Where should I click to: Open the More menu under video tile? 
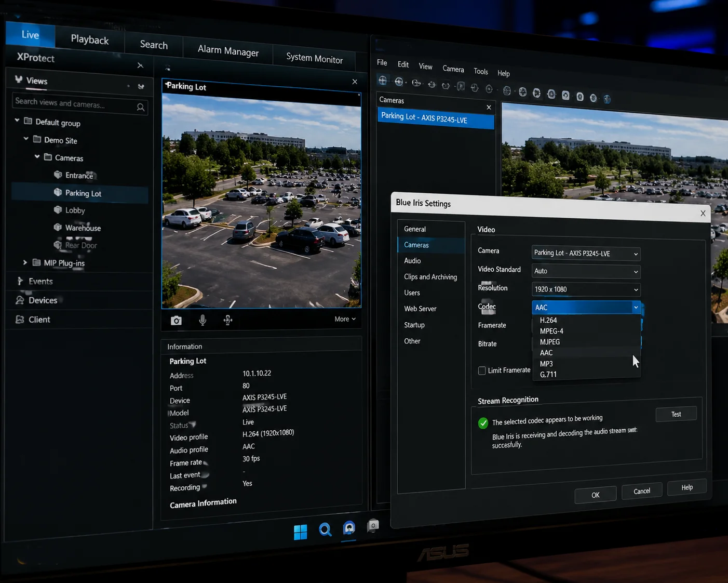[x=345, y=319]
